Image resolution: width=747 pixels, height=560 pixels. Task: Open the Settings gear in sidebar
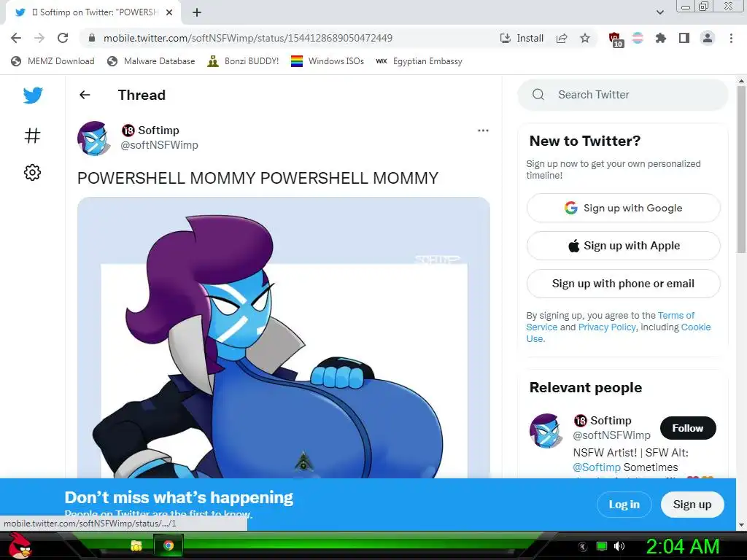click(x=32, y=172)
